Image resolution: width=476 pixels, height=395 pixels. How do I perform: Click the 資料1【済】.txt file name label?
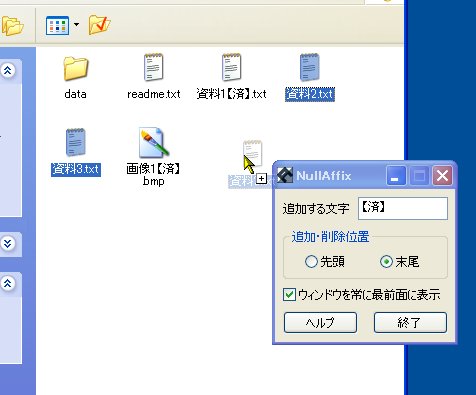[x=231, y=94]
